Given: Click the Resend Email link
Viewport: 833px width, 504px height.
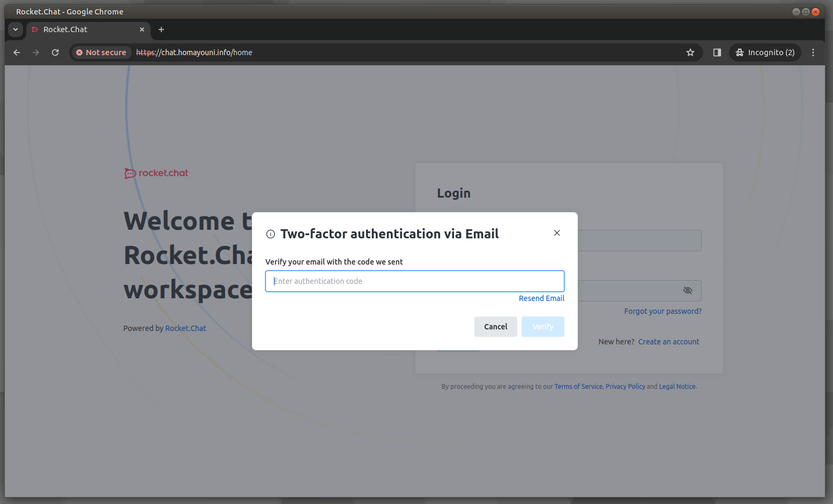Looking at the screenshot, I should click(541, 298).
